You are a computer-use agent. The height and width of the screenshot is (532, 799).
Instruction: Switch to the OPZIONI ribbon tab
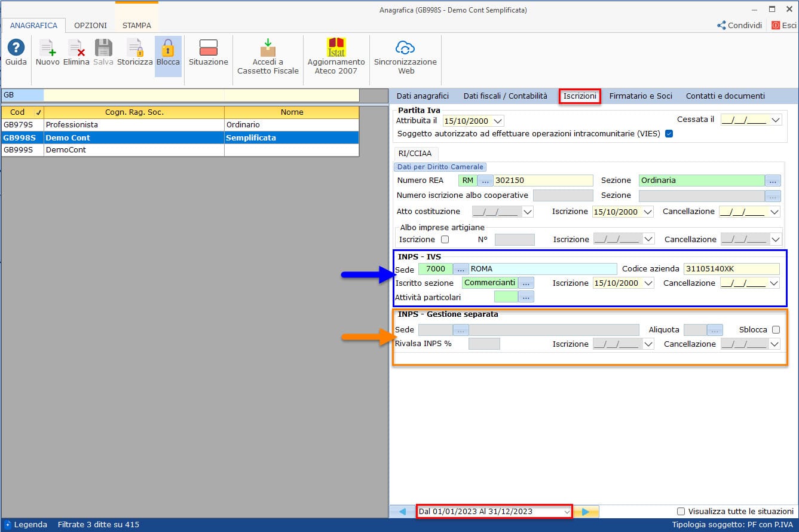[x=90, y=26]
